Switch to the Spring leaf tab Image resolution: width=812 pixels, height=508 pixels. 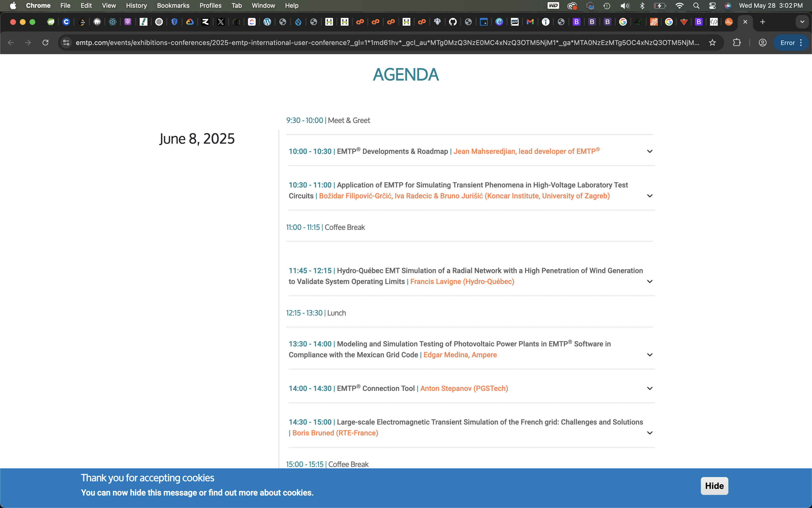(x=51, y=22)
